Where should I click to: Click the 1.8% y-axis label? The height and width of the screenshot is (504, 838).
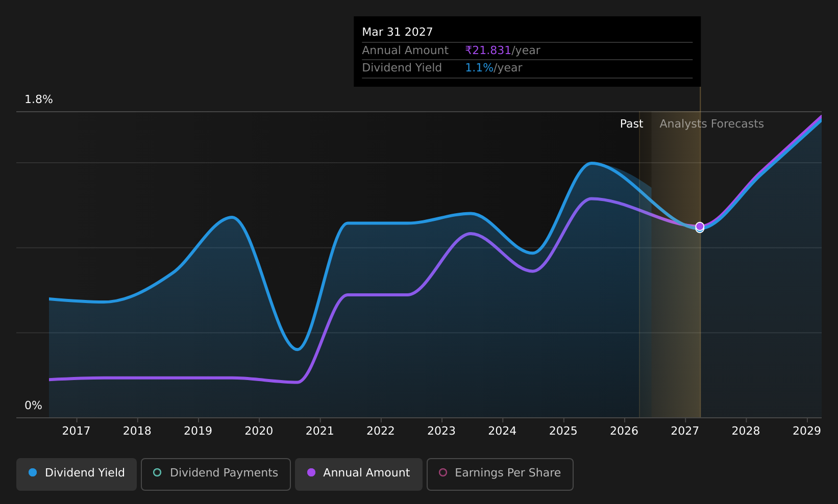[39, 99]
